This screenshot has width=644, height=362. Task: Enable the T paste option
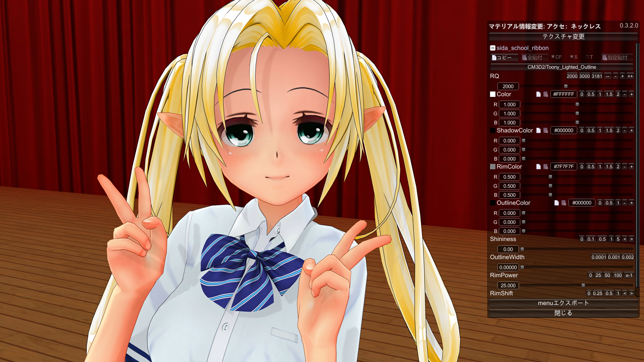(587, 57)
